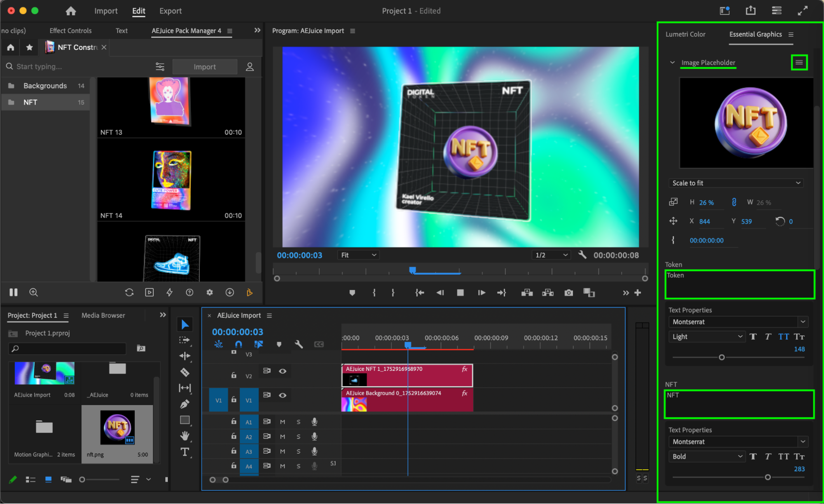Select the nft.png thumbnail in Project panel
Viewport: 824px width, 504px height.
tap(117, 427)
